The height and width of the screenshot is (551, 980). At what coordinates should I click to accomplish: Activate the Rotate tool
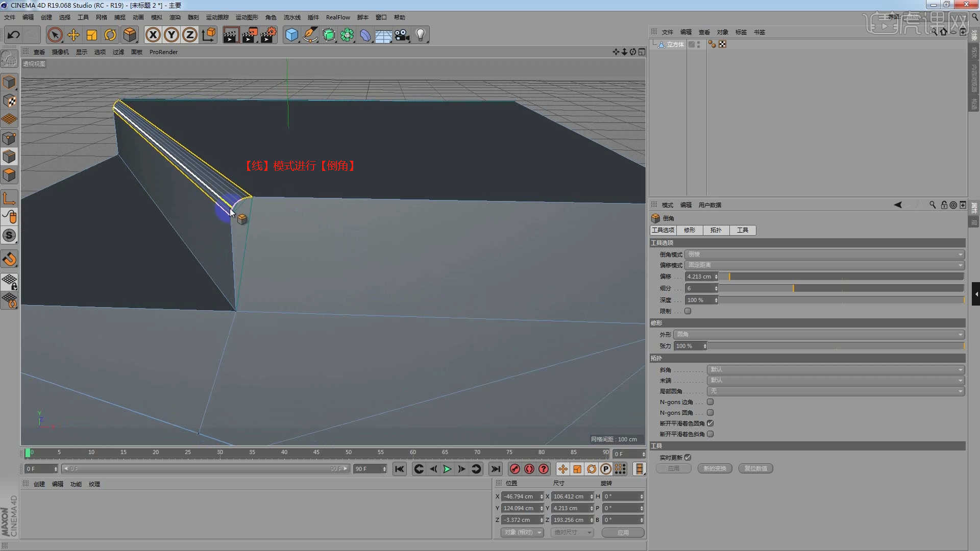tap(110, 35)
